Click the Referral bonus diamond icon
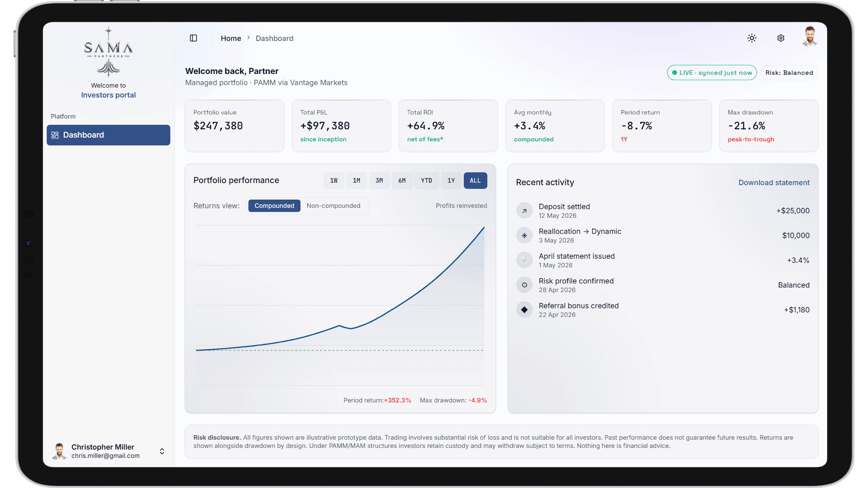This screenshot has height=488, width=868. click(x=524, y=310)
